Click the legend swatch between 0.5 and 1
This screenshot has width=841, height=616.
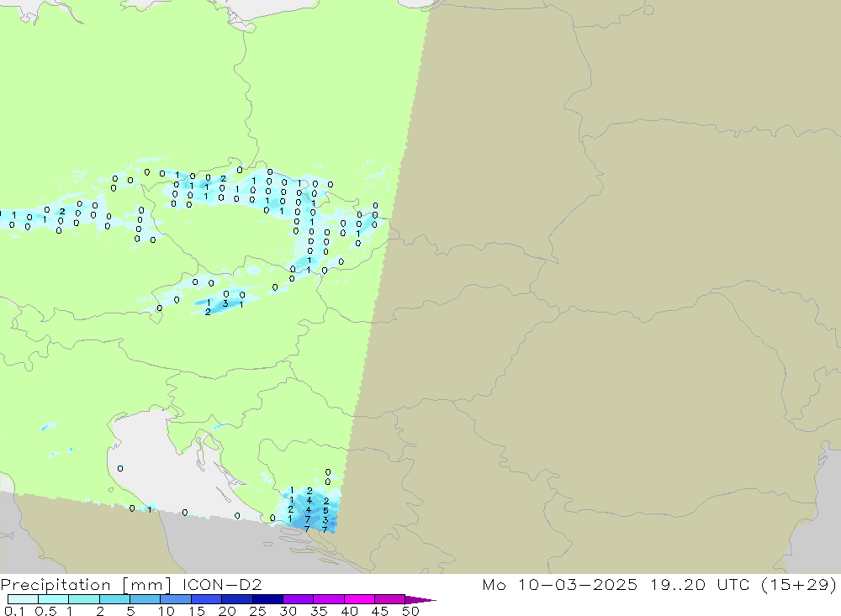click(x=54, y=599)
